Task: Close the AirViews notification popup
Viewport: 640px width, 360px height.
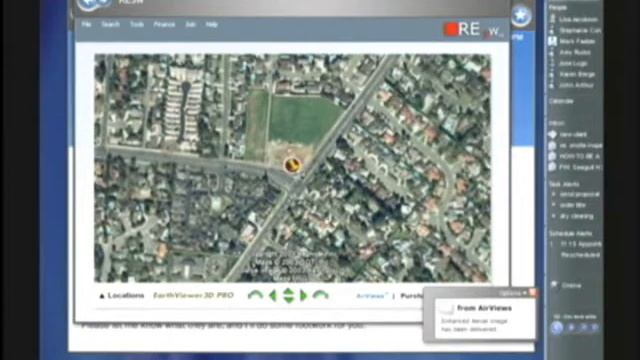Action: tap(533, 292)
